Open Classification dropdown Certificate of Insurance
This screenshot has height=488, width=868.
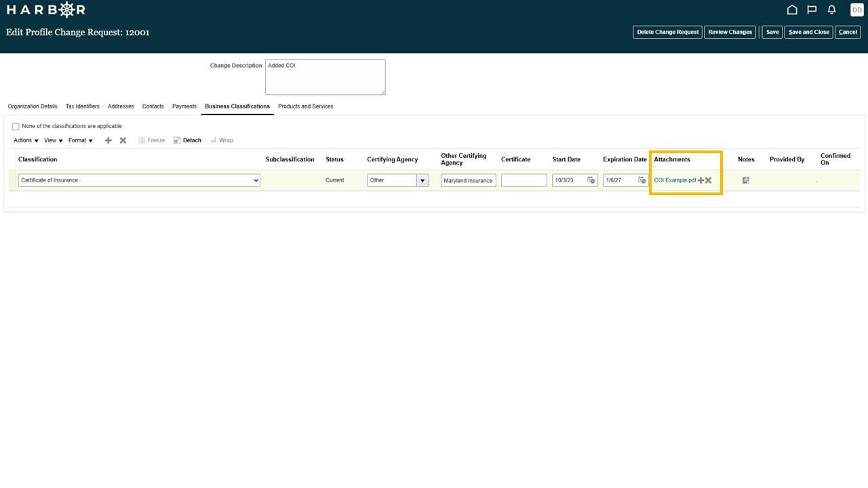tap(139, 180)
